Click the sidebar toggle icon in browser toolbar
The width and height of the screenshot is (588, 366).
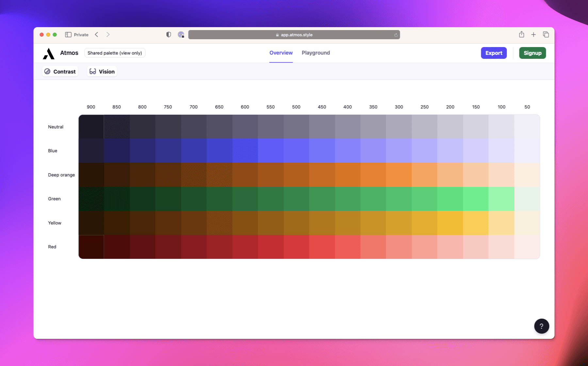(x=68, y=34)
